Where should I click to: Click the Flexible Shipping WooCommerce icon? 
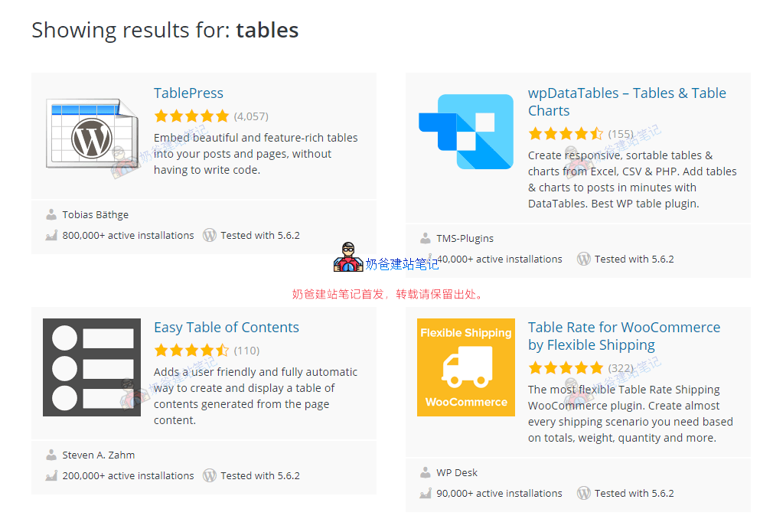[466, 367]
